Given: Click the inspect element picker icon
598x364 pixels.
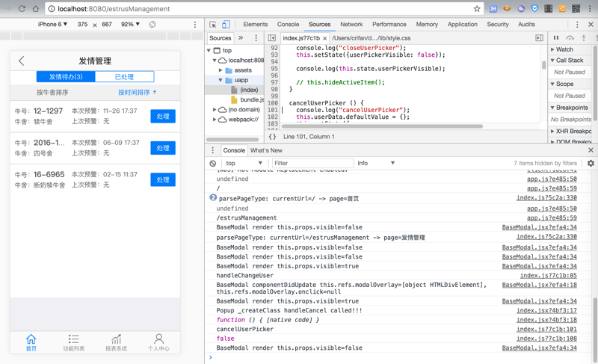Looking at the screenshot, I should pos(213,25).
